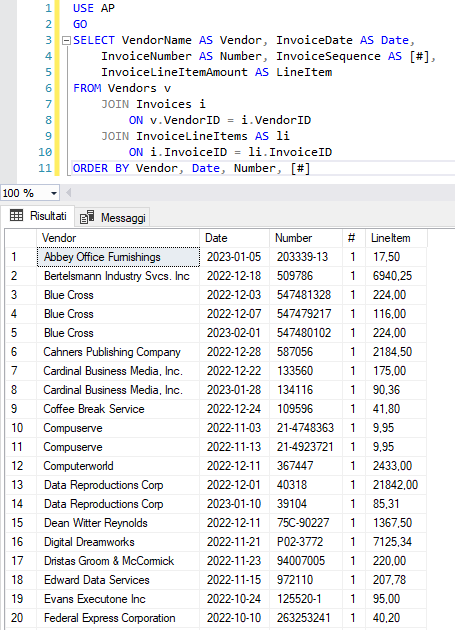This screenshot has width=455, height=630.
Task: Click the Cahners Publishing Company cell
Action: (118, 352)
